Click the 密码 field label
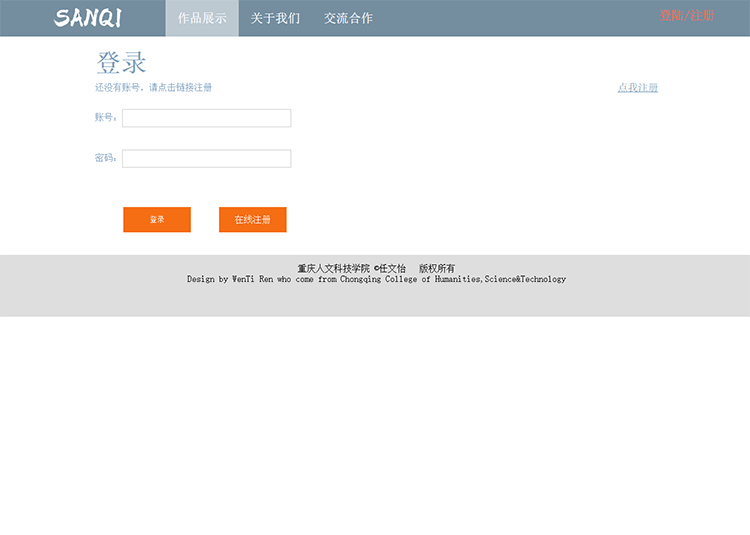Screen dimensions: 750x535 (x=105, y=158)
